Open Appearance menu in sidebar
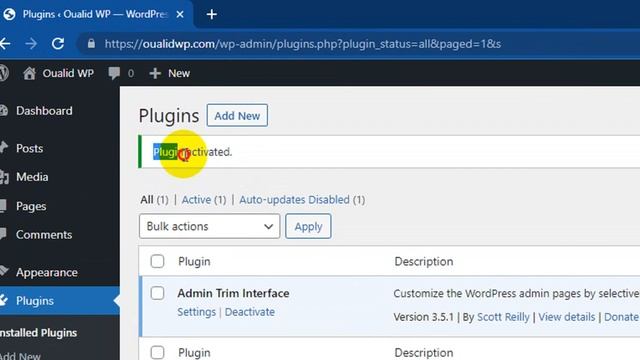The image size is (640, 360). tap(47, 272)
